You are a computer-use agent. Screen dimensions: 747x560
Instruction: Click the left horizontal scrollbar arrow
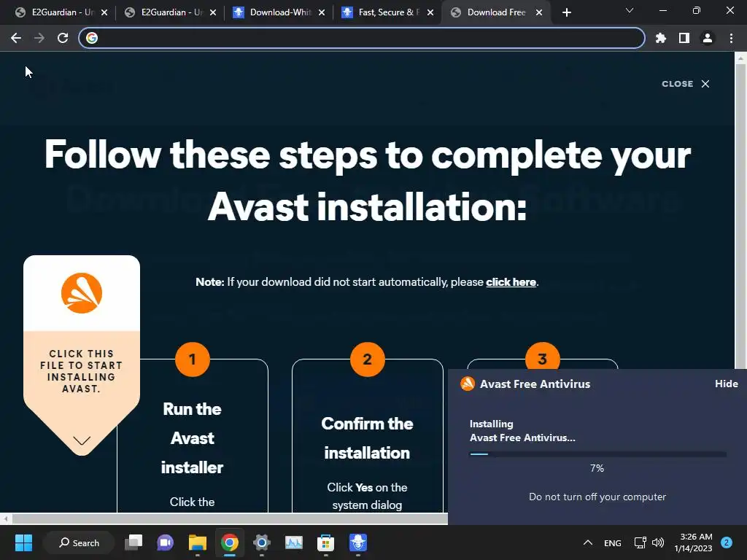point(6,518)
